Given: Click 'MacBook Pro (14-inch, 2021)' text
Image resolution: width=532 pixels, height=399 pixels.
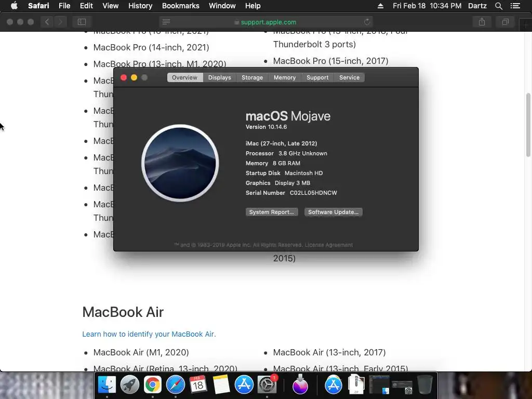Looking at the screenshot, I should (151, 47).
